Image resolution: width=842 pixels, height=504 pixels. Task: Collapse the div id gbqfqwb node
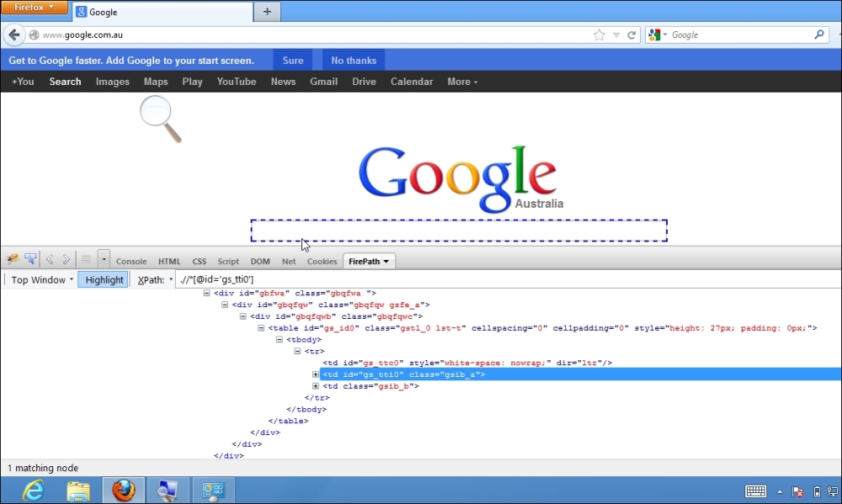tap(242, 316)
